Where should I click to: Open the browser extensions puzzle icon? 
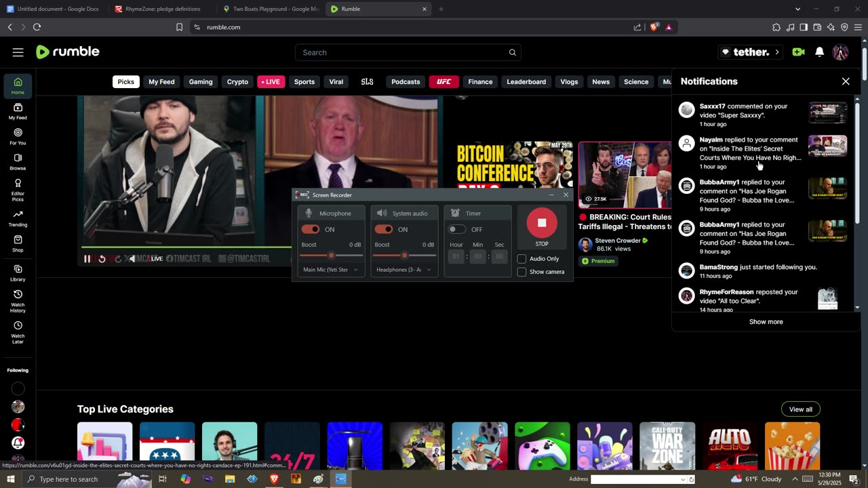pyautogui.click(x=776, y=27)
